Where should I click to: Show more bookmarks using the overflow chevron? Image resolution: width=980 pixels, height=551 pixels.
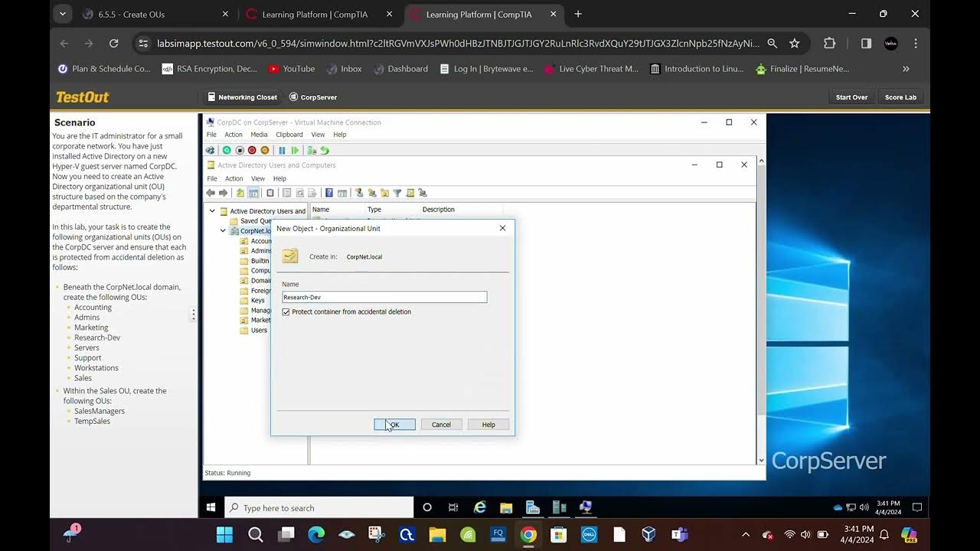click(906, 69)
